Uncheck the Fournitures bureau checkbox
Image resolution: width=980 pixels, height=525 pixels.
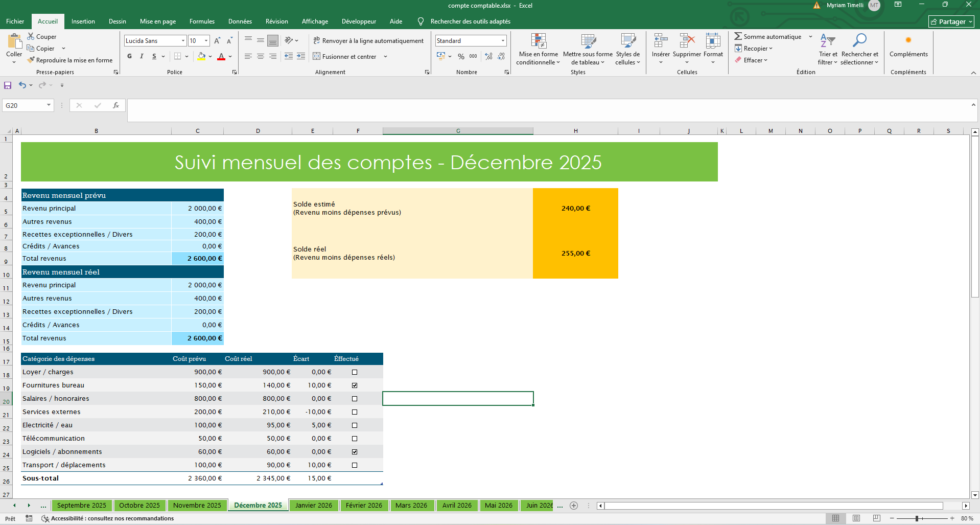pyautogui.click(x=355, y=385)
